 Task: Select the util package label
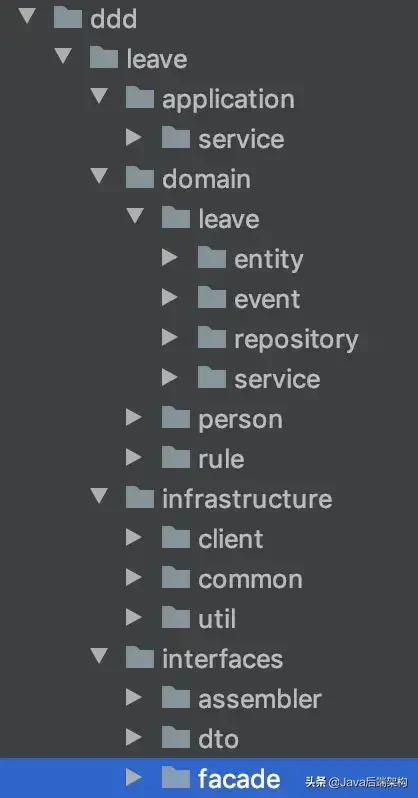pyautogui.click(x=217, y=619)
